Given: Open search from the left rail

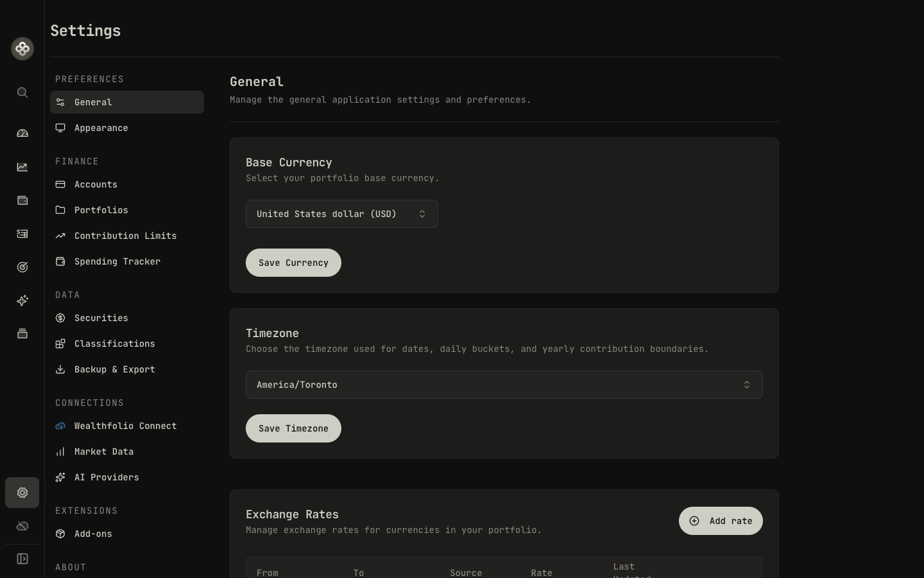Looking at the screenshot, I should point(22,92).
